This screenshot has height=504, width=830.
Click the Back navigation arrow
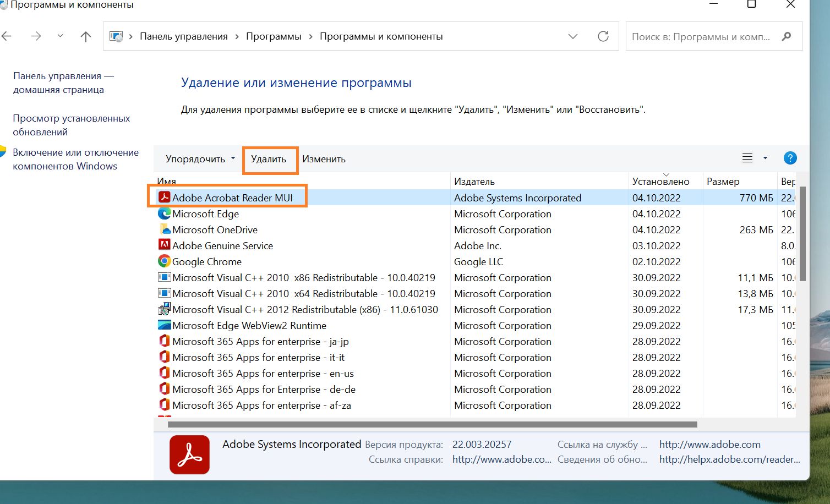(6, 36)
